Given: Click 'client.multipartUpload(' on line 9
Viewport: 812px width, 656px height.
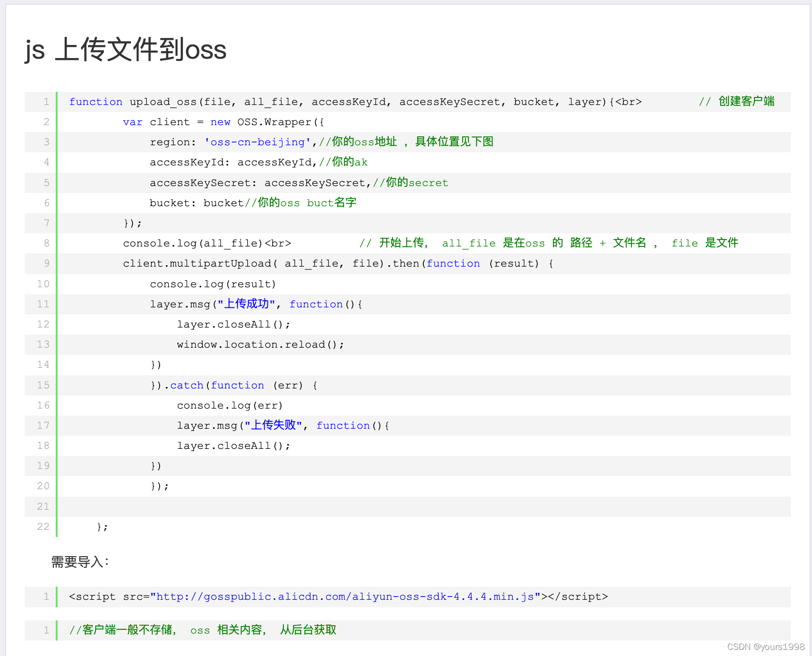Looking at the screenshot, I should [200, 264].
